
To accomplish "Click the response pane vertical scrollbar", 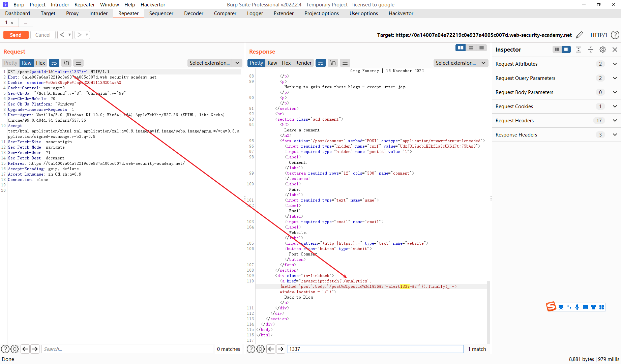I will [x=489, y=312].
